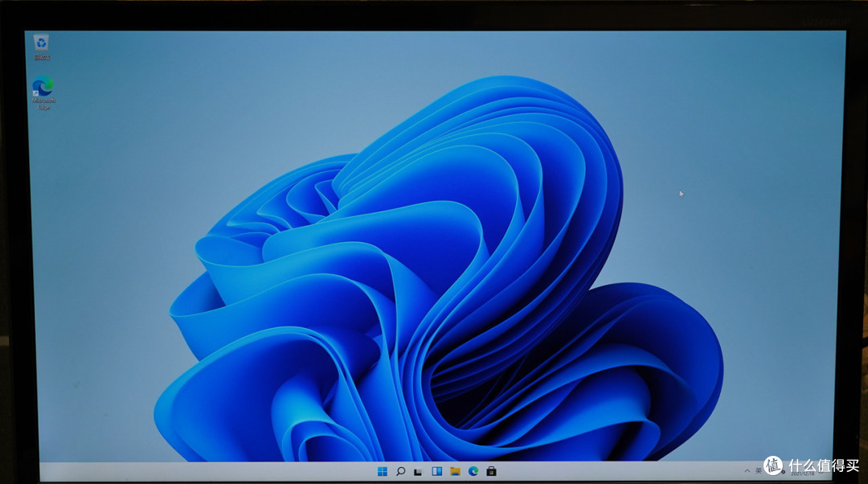Screen dimensions: 868x484
Task: Select the Microsoft Edge desktop shortcut
Action: [41, 85]
